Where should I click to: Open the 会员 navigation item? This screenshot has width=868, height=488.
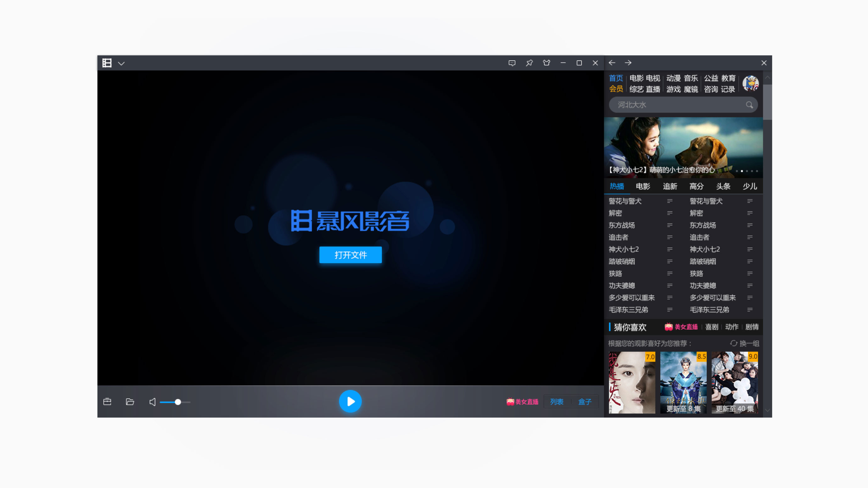click(616, 89)
